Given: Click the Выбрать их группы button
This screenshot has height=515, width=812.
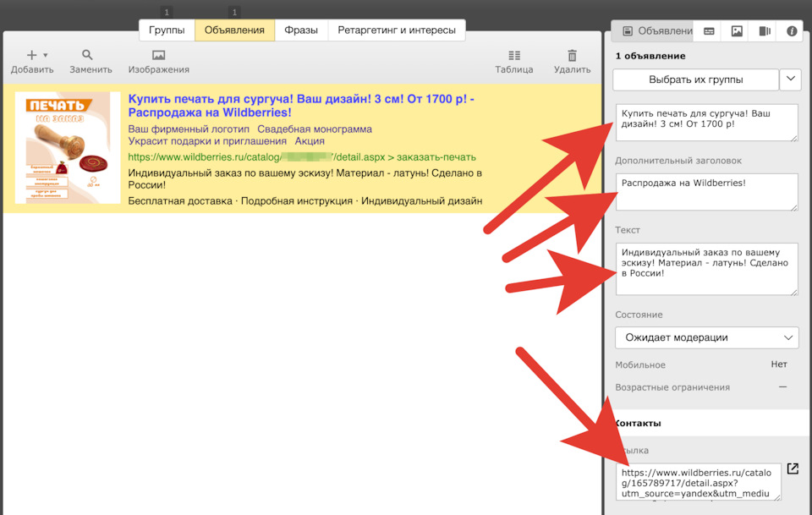Looking at the screenshot, I should coord(695,79).
